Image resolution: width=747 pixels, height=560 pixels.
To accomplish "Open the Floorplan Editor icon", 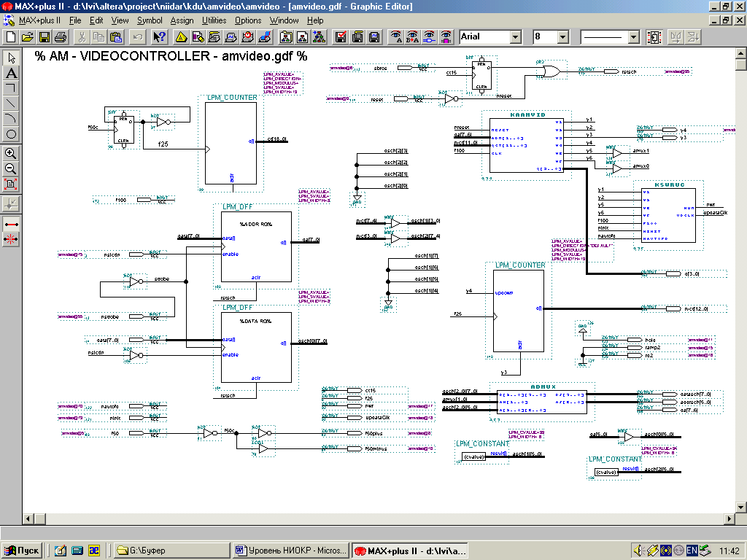I will pyautogui.click(x=198, y=36).
